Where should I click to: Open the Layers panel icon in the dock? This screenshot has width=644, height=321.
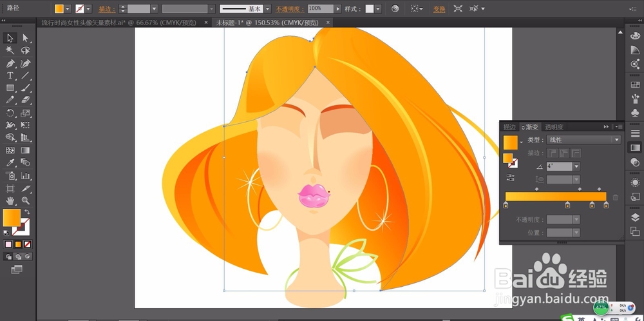[x=635, y=217]
